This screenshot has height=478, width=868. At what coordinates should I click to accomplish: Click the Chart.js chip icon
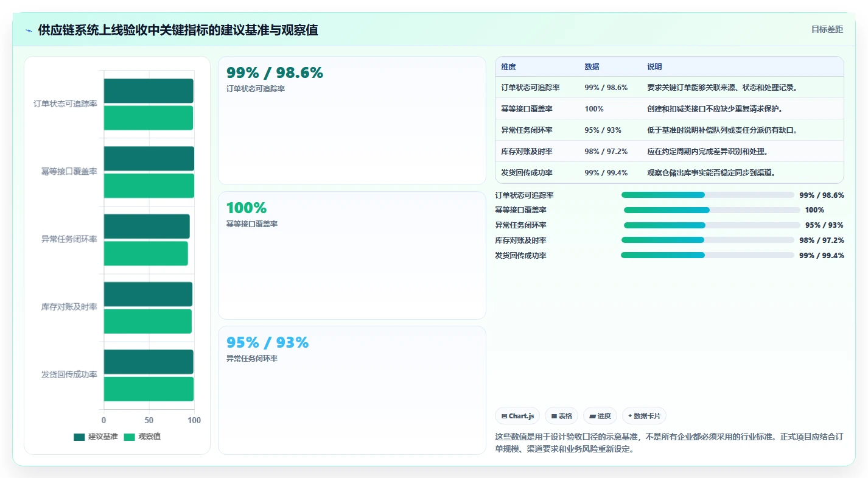505,416
